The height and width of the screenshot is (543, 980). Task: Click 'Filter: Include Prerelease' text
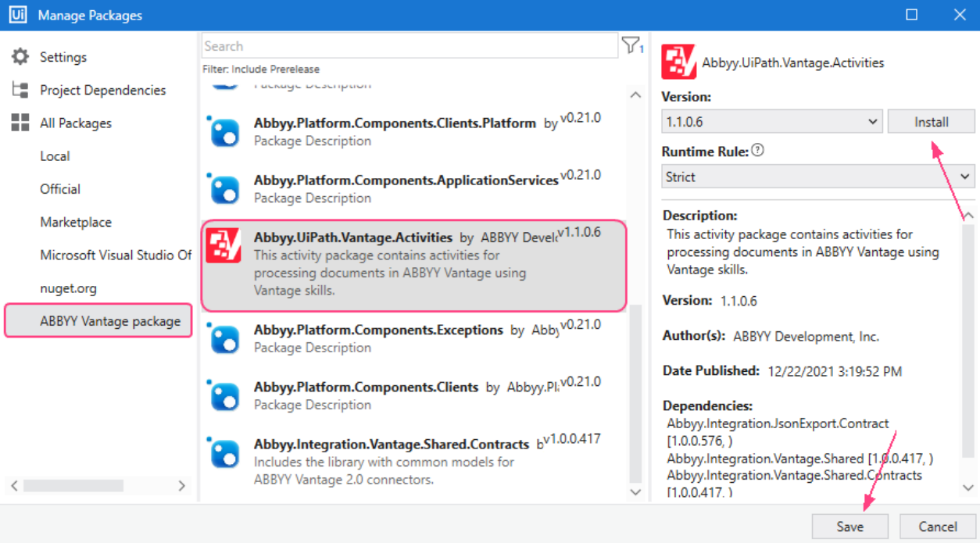pos(261,69)
